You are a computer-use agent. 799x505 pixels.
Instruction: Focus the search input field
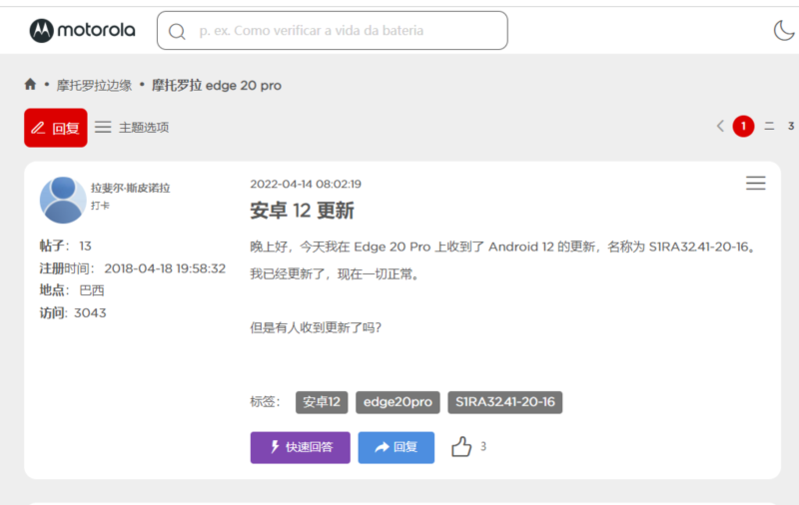[x=332, y=31]
